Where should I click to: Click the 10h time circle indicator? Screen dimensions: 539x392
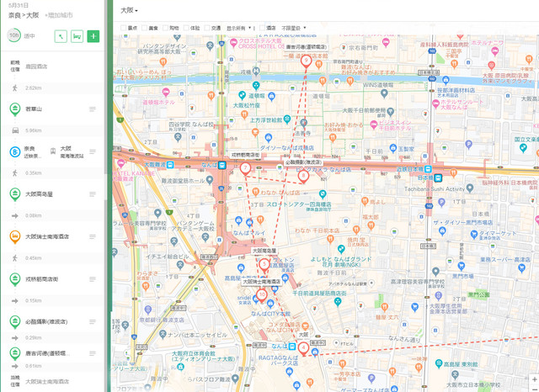click(x=15, y=36)
